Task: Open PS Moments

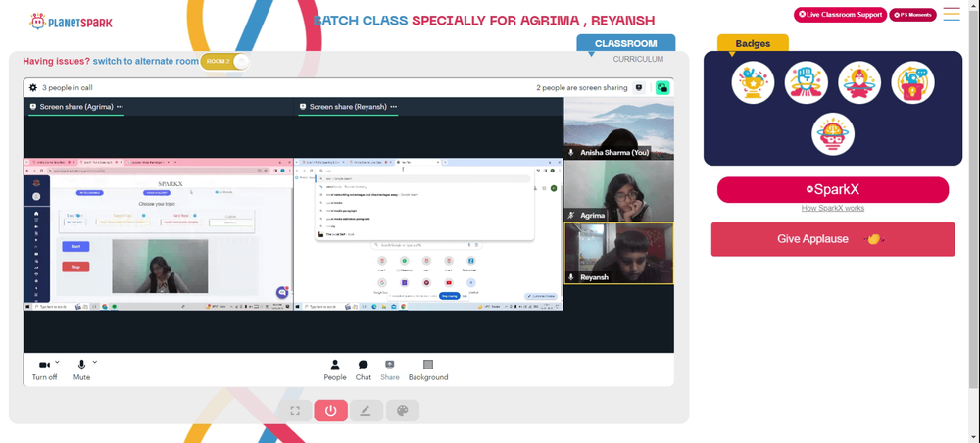Action: tap(912, 15)
